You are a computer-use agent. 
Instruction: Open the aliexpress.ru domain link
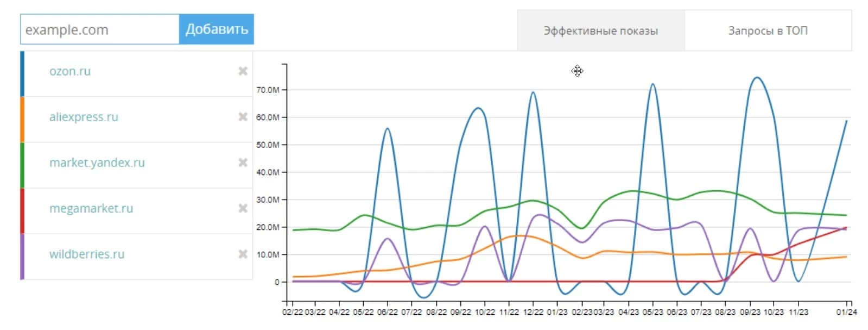(x=84, y=117)
